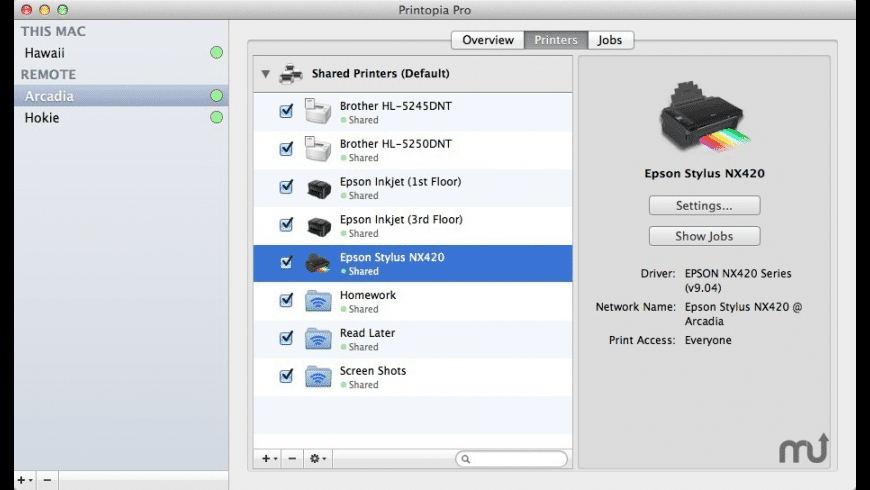Click the Shared Printers group icon
This screenshot has width=870, height=490.
point(291,73)
